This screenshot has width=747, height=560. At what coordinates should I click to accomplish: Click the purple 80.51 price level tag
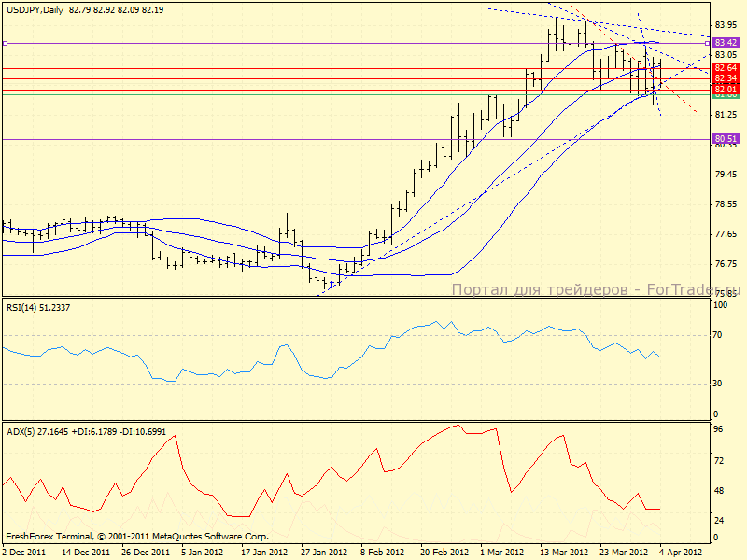tap(726, 139)
